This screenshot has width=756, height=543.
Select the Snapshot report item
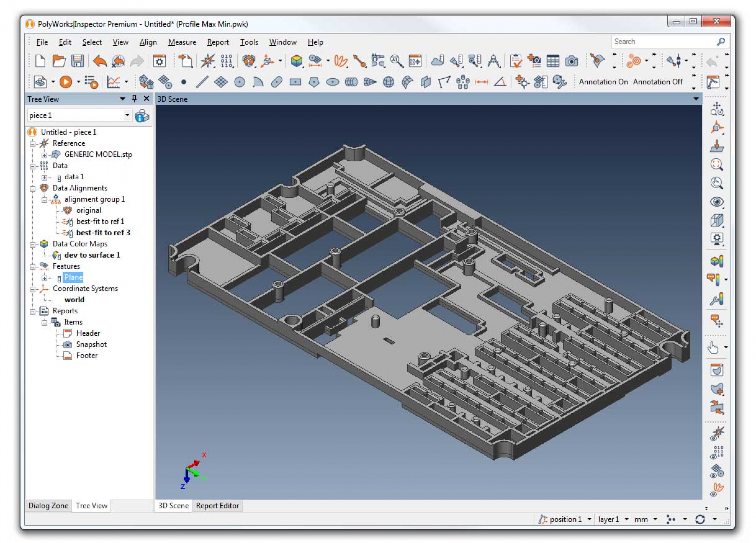(91, 344)
